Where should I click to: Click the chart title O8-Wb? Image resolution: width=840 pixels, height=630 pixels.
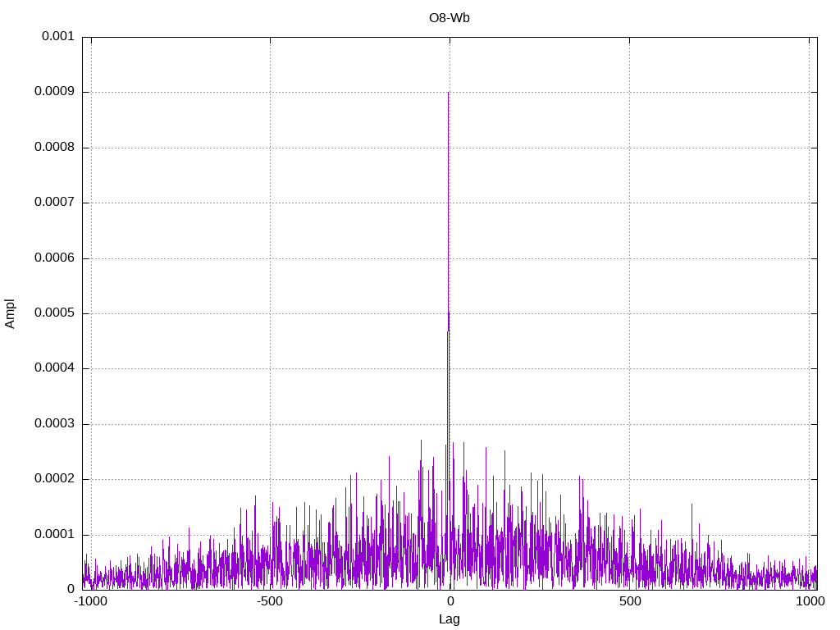[x=449, y=18]
